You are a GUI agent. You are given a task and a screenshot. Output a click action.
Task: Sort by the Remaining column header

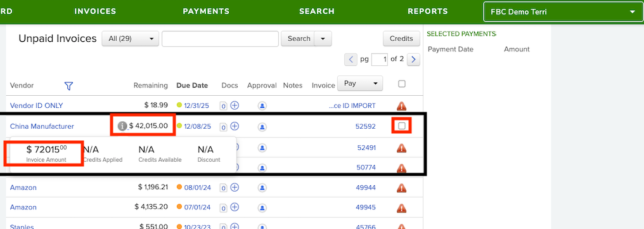(151, 86)
